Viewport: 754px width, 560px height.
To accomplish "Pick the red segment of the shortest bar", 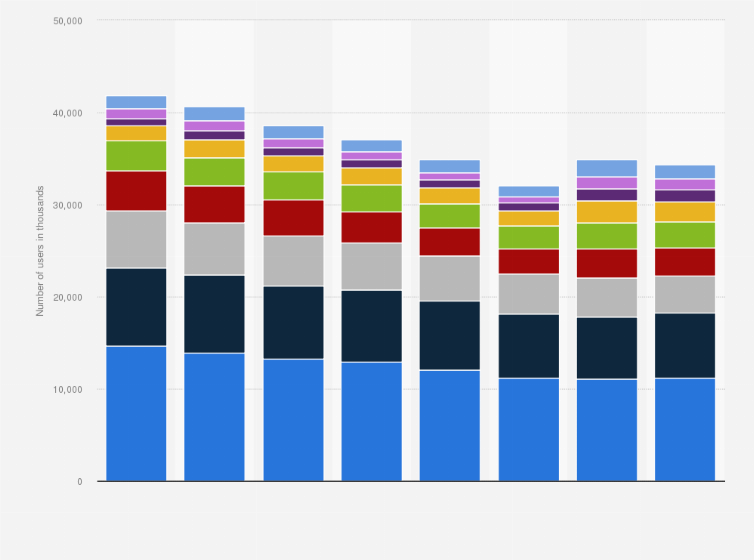I will [x=528, y=261].
